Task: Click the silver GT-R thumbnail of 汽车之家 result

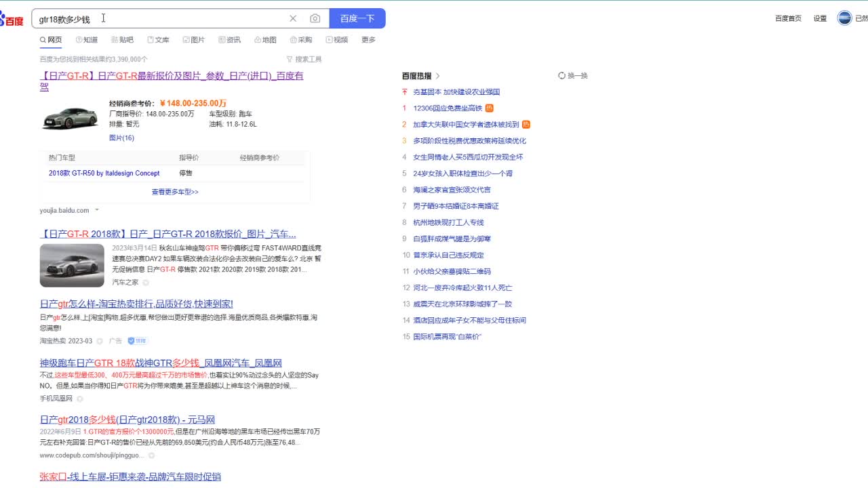Action: pos(72,266)
